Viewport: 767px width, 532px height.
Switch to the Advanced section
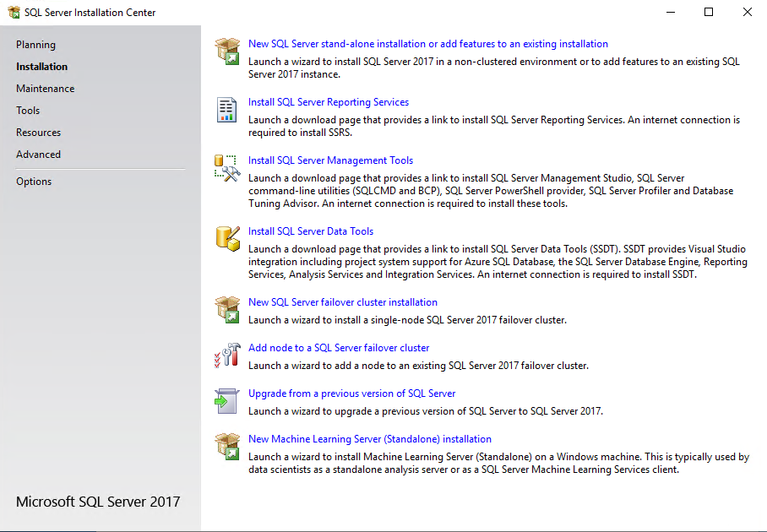[x=38, y=155]
